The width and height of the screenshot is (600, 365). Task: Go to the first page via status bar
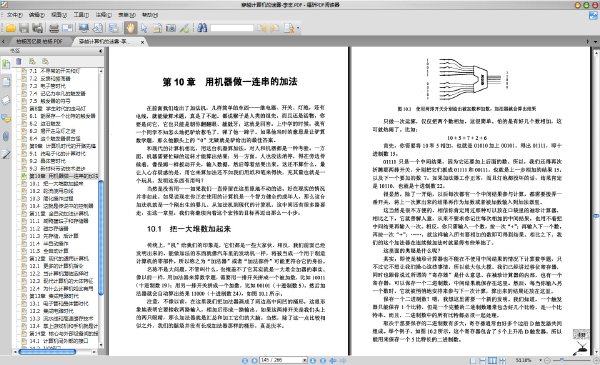245,360
